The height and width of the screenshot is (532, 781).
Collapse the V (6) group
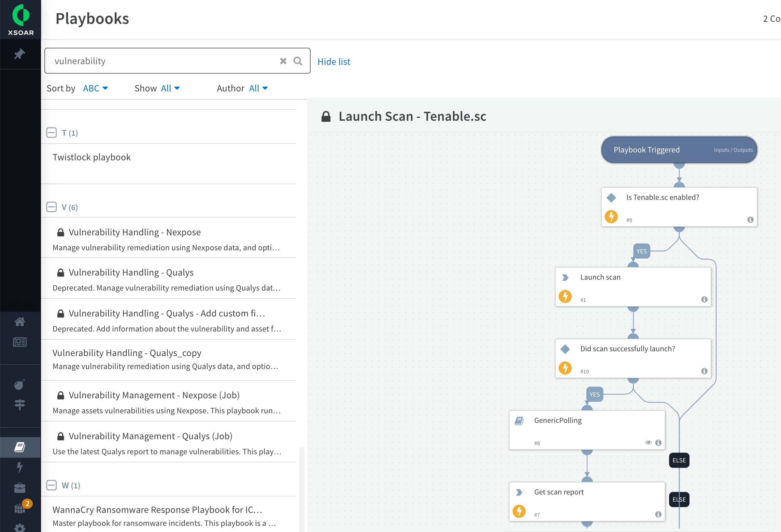tap(52, 207)
